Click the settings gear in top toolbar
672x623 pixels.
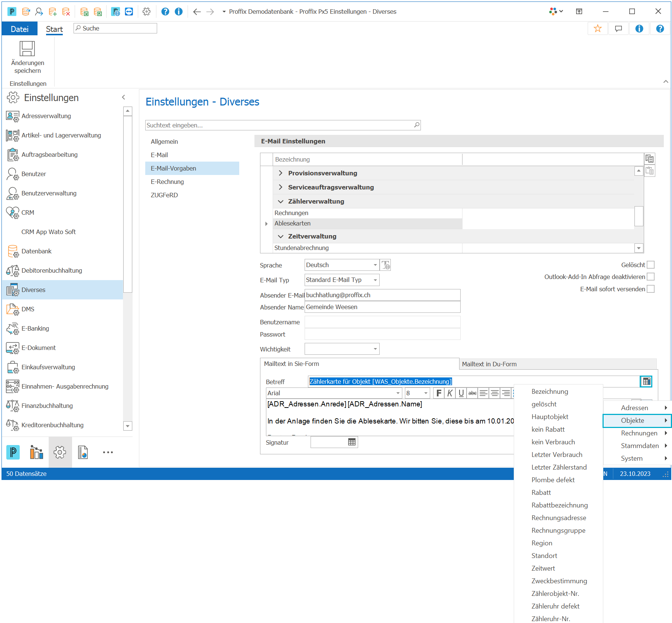(146, 12)
